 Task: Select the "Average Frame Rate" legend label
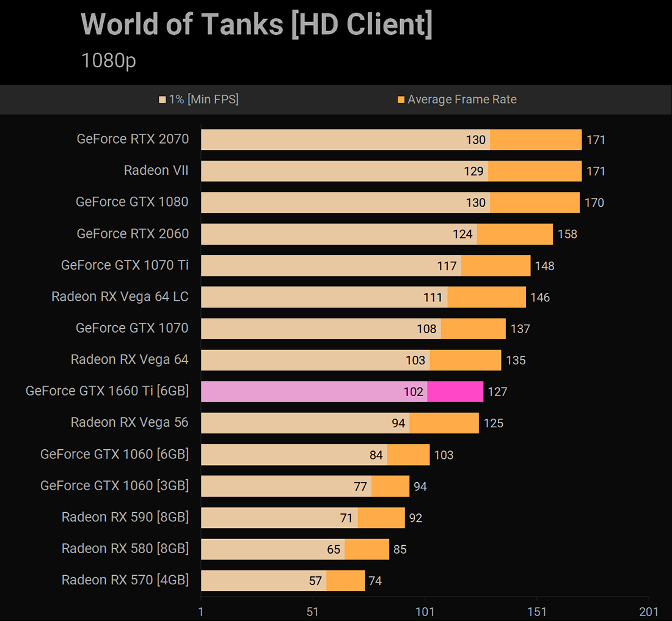pos(462,100)
